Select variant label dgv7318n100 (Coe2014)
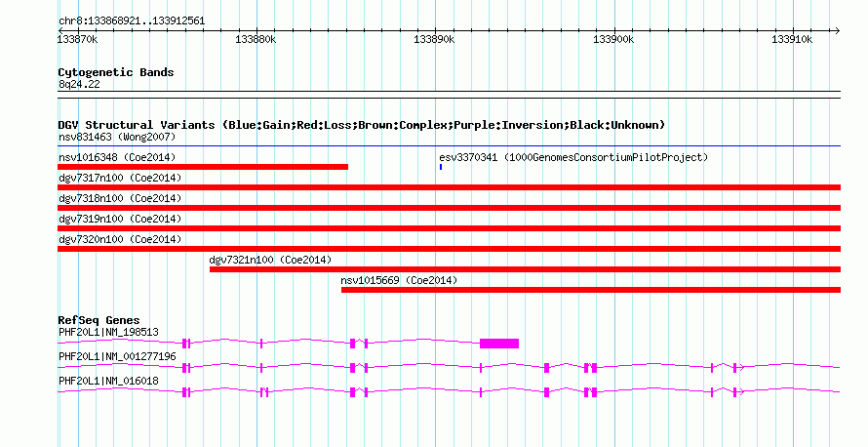The width and height of the screenshot is (868, 447). [120, 198]
